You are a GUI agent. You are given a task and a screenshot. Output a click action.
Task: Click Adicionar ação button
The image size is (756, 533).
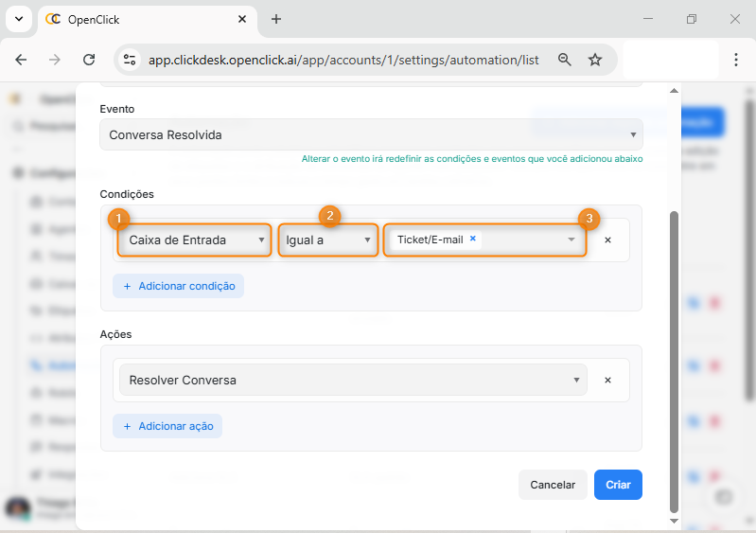pos(167,426)
